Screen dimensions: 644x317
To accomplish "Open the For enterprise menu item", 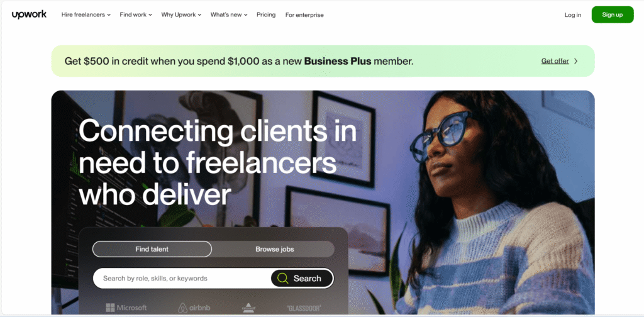I will point(304,15).
